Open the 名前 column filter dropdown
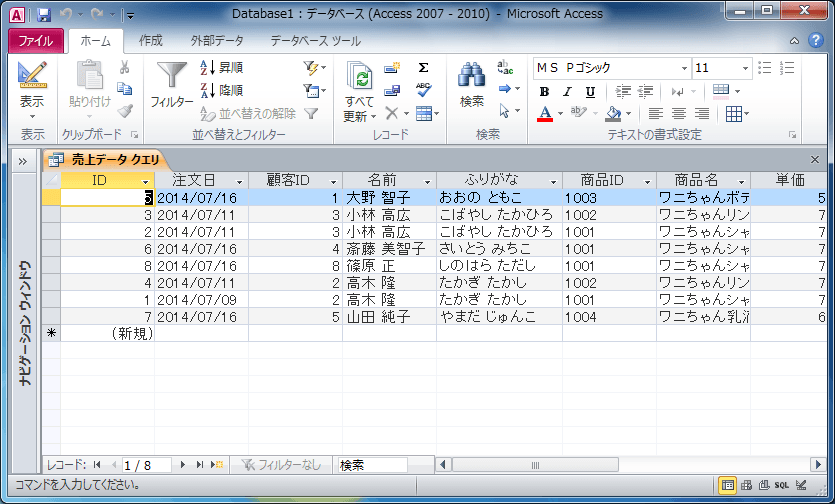This screenshot has height=504, width=835. click(427, 182)
